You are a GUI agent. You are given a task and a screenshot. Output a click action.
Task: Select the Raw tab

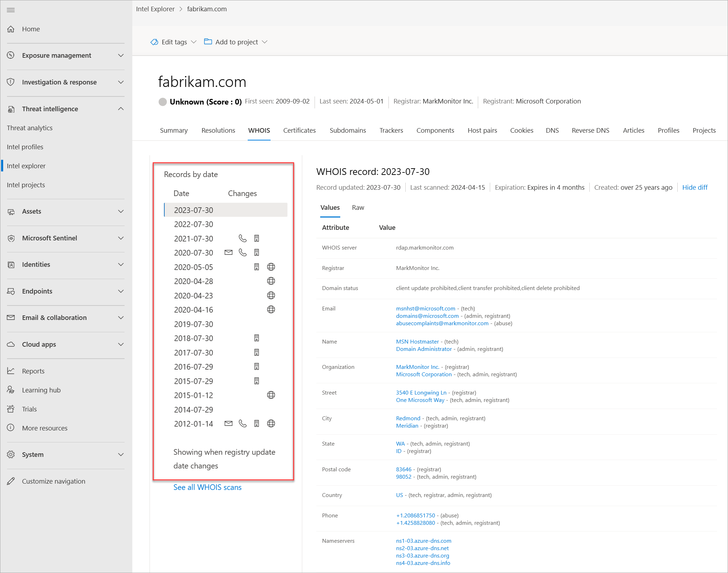pyautogui.click(x=358, y=208)
